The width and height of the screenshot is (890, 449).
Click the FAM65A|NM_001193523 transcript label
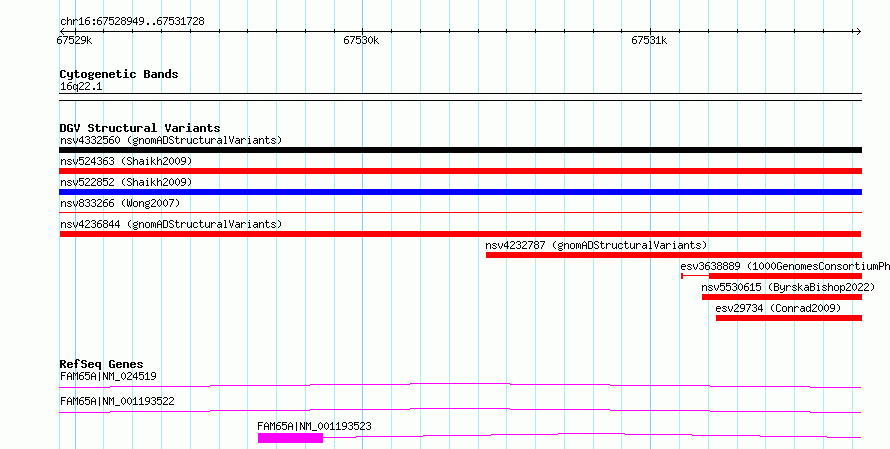tap(314, 426)
